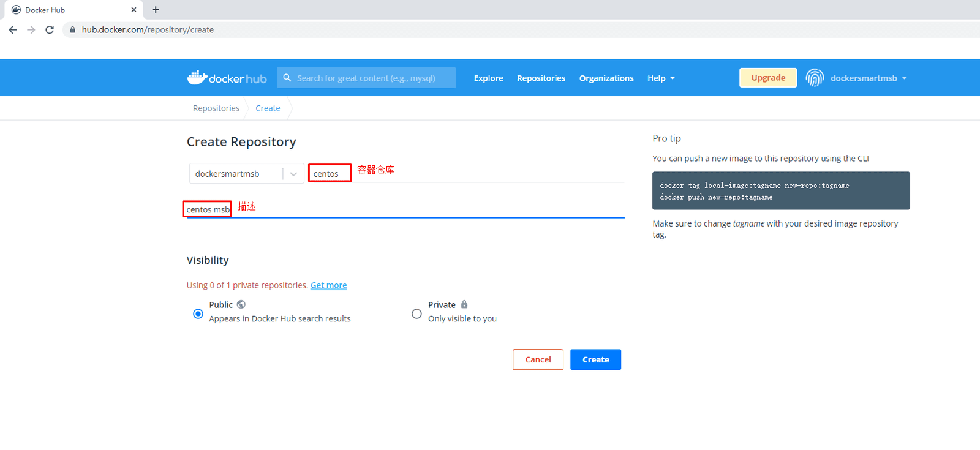Viewport: 980px width, 450px height.
Task: Click the browser back arrow
Action: (x=13, y=29)
